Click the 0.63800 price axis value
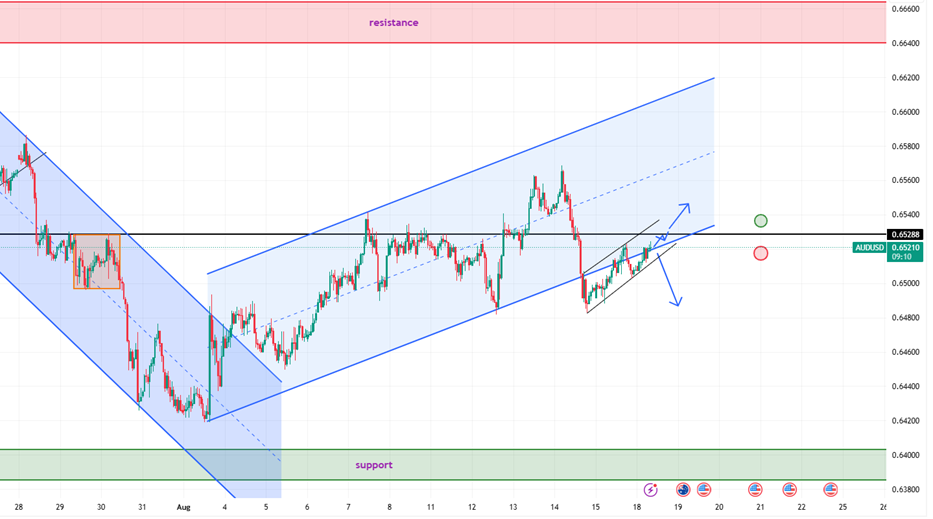The height and width of the screenshot is (519, 933). point(905,489)
